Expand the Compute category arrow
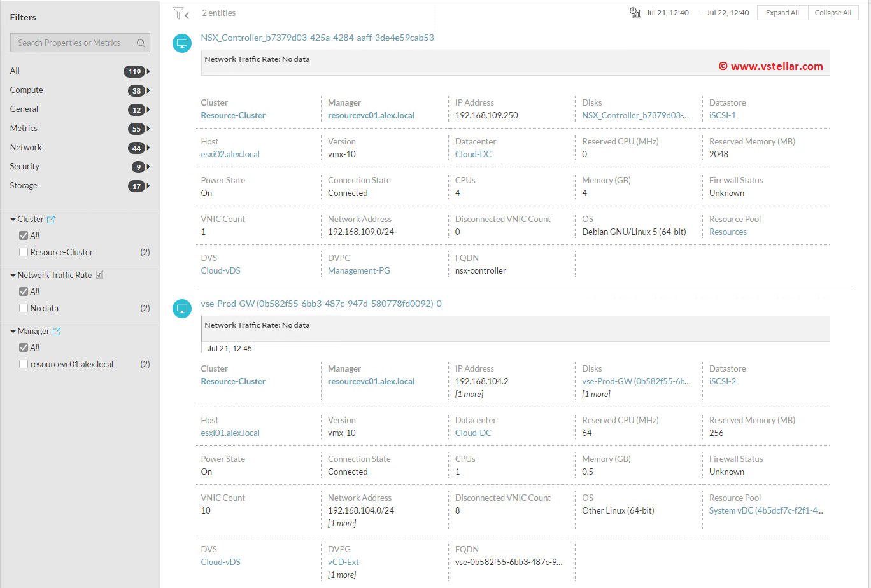 pos(148,90)
